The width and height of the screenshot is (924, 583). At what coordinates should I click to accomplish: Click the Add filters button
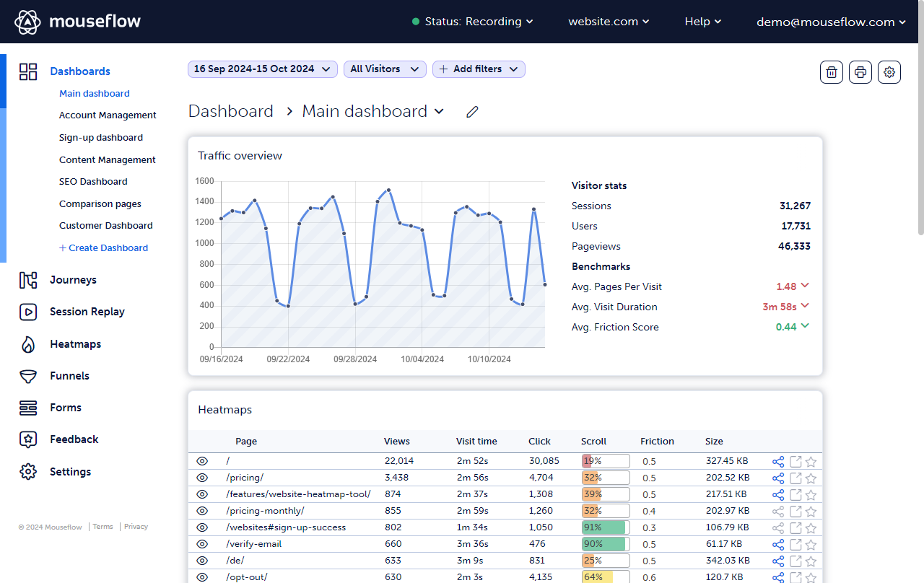[x=479, y=69]
